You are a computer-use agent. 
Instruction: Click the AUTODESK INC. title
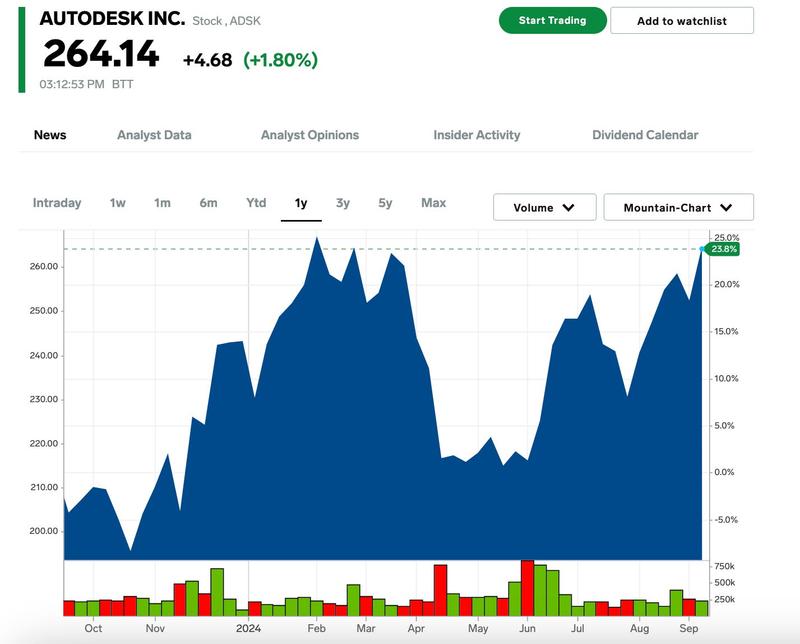[112, 19]
